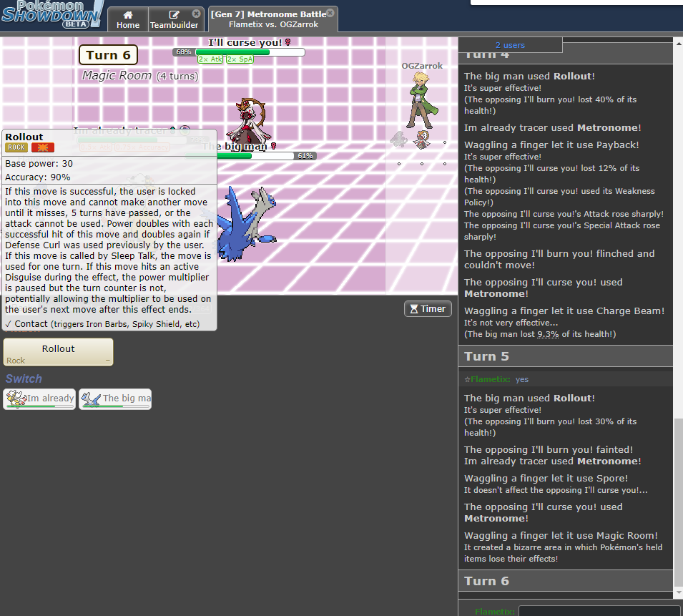Click the 9.3% health loss text

tap(548, 334)
